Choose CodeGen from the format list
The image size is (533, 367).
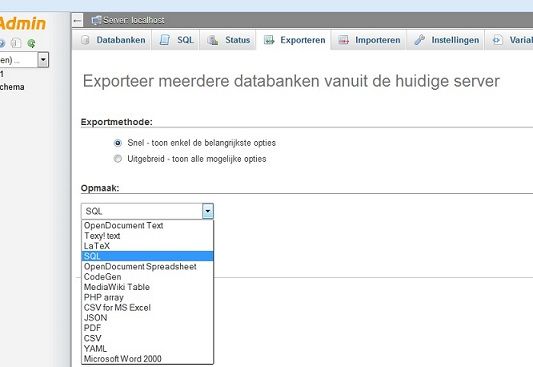point(148,277)
